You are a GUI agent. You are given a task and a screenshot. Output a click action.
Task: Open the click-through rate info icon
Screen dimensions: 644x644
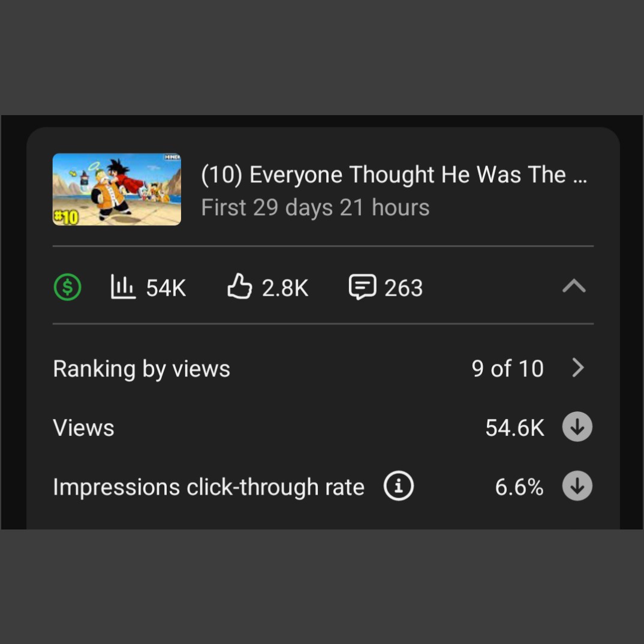pos(398,486)
